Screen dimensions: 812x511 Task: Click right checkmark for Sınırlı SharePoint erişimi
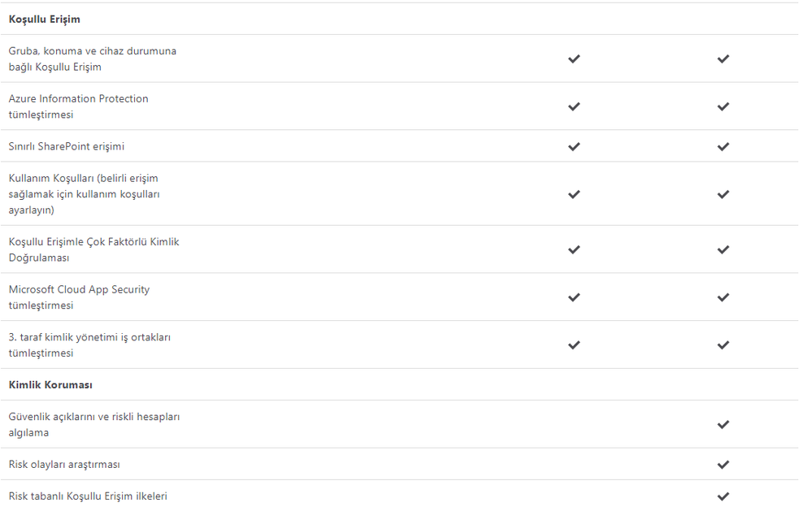(723, 146)
